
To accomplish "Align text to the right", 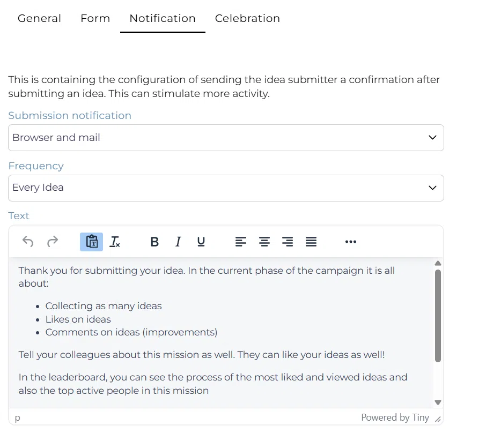I will coord(288,242).
